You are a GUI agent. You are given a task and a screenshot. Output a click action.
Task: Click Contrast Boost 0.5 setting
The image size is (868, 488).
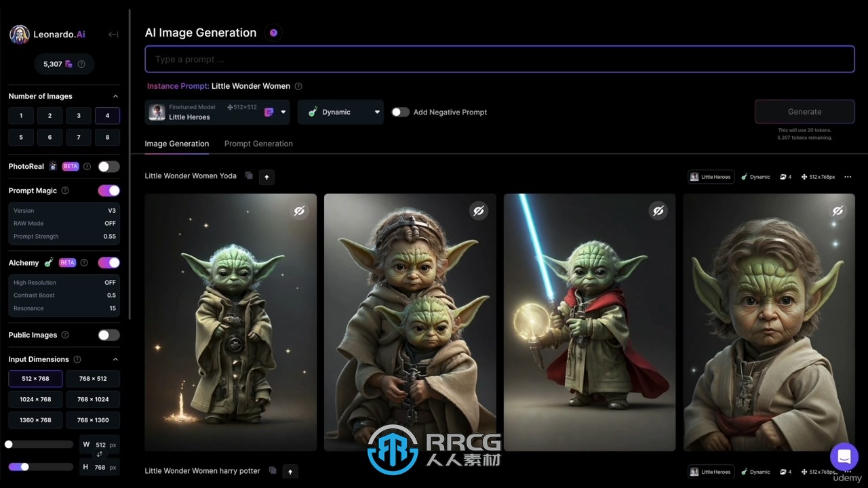point(64,296)
